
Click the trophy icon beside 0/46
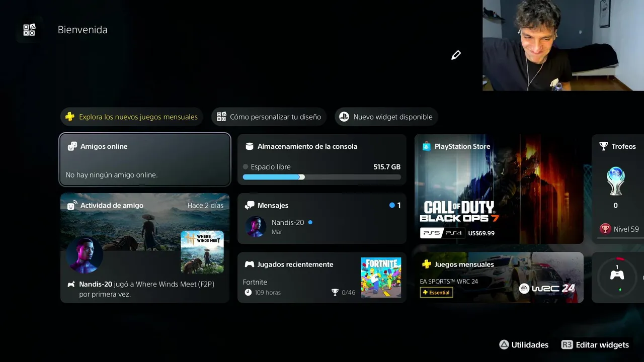[335, 292]
